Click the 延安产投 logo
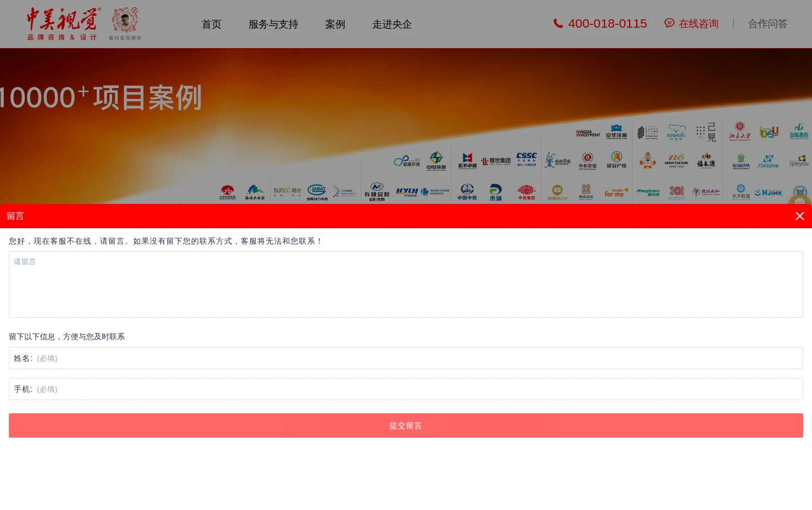Image resolution: width=812 pixels, height=510 pixels. pos(616,160)
